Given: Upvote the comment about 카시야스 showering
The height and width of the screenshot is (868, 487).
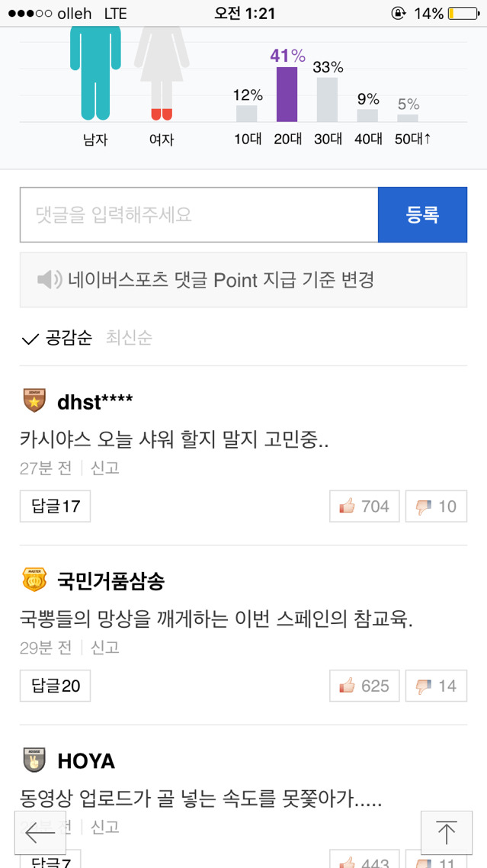Looking at the screenshot, I should click(x=364, y=506).
